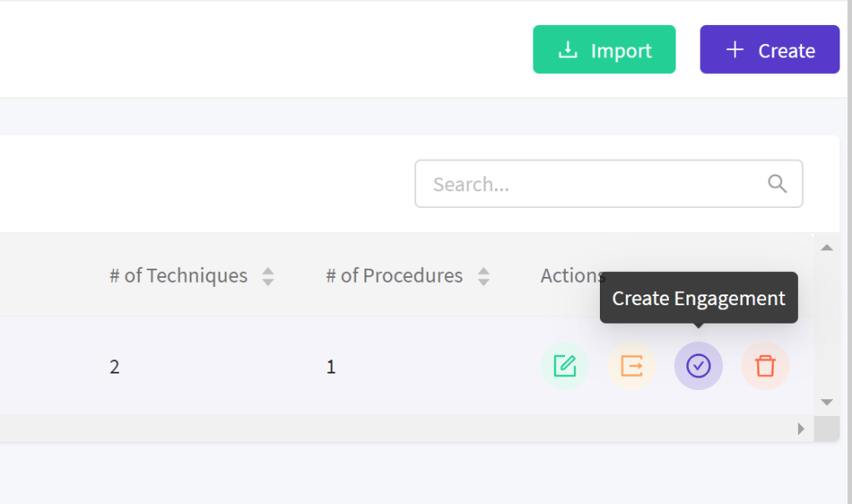Image resolution: width=852 pixels, height=504 pixels.
Task: Sort by the # of Techniques arrows
Action: pyautogui.click(x=268, y=276)
